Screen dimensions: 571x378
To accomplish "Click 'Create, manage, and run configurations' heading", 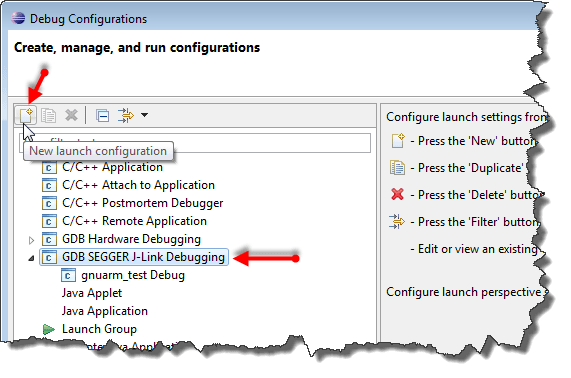I will (137, 47).
